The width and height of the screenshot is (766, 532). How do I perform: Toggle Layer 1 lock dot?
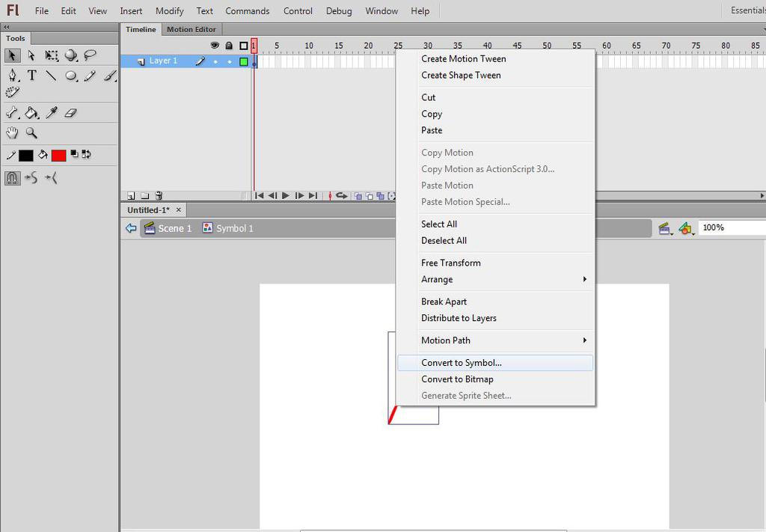pos(230,61)
